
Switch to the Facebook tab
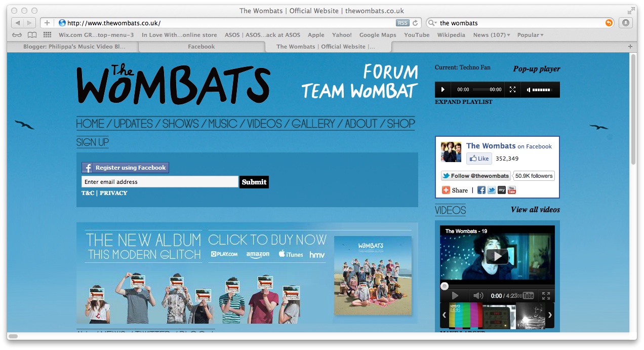[x=202, y=47]
